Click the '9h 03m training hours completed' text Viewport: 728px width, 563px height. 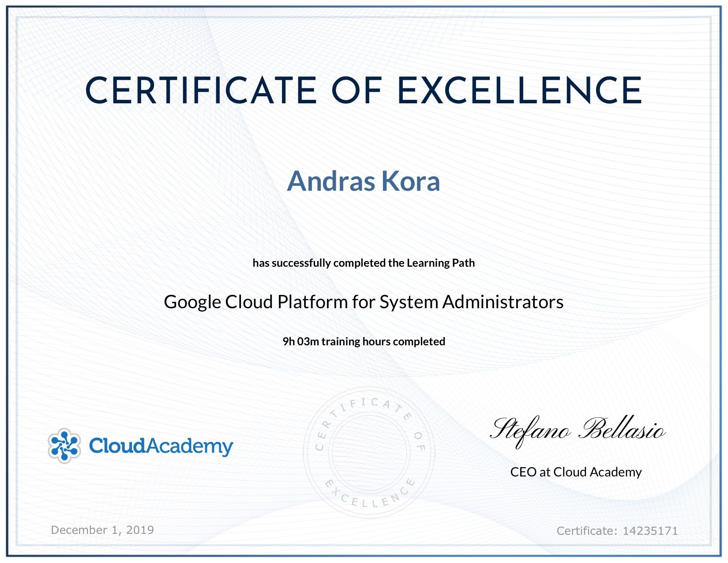(x=364, y=341)
